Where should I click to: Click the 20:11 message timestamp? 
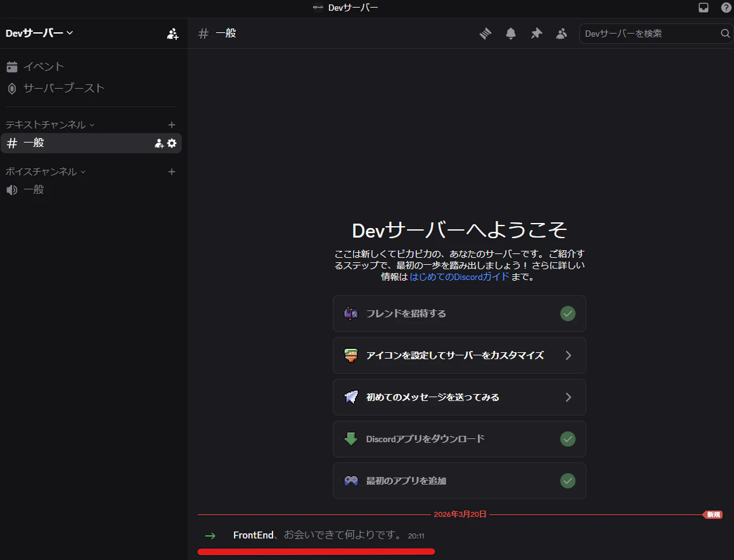(x=416, y=536)
